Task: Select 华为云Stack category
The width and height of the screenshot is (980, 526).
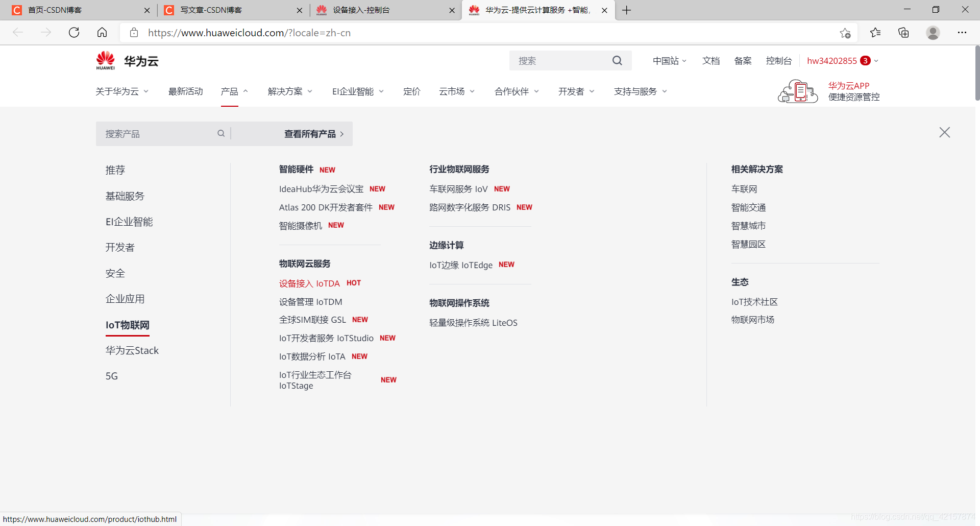Action: pyautogui.click(x=132, y=350)
